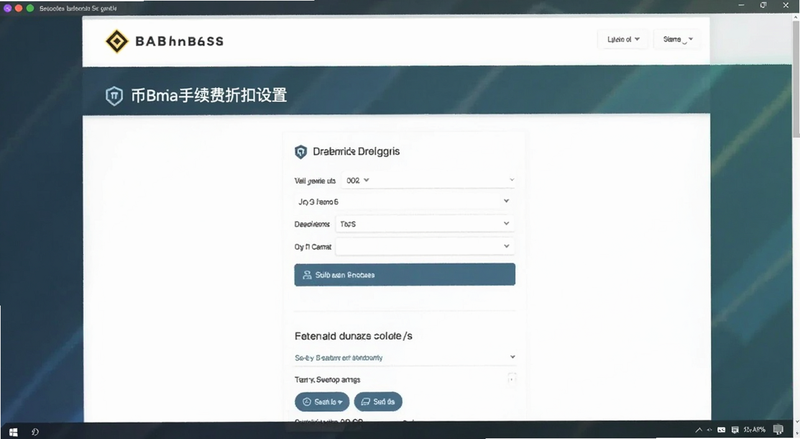The image size is (800, 439).
Task: Toggle the small checkbox beside Terry Swetop amgs
Action: (512, 379)
